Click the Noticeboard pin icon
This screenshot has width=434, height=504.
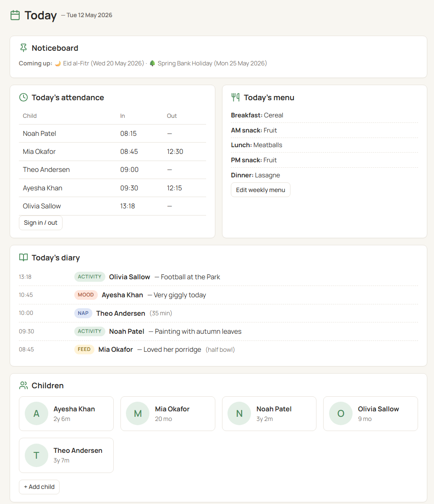24,48
